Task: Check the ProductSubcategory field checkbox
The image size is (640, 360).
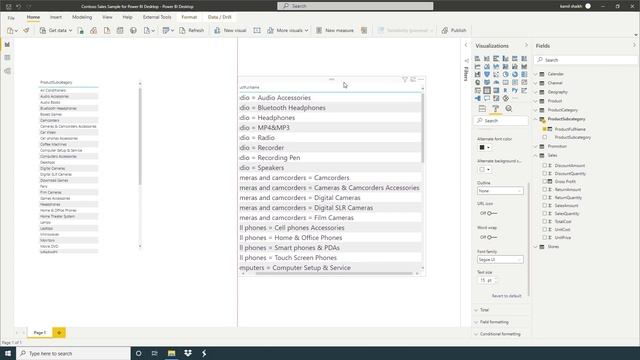Action: click(x=545, y=138)
